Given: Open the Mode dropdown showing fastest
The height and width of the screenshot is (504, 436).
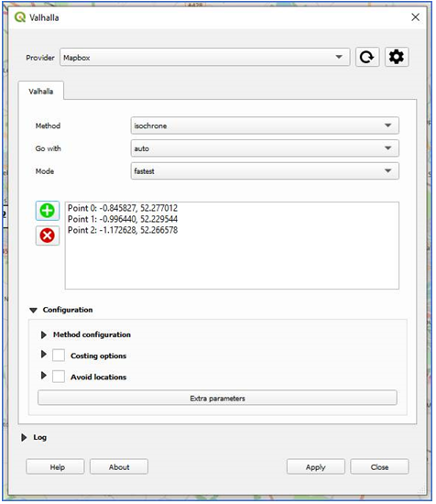Looking at the screenshot, I should (x=265, y=171).
